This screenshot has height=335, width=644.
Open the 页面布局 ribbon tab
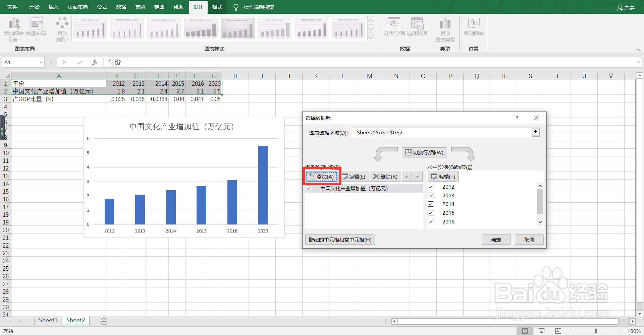coord(77,7)
